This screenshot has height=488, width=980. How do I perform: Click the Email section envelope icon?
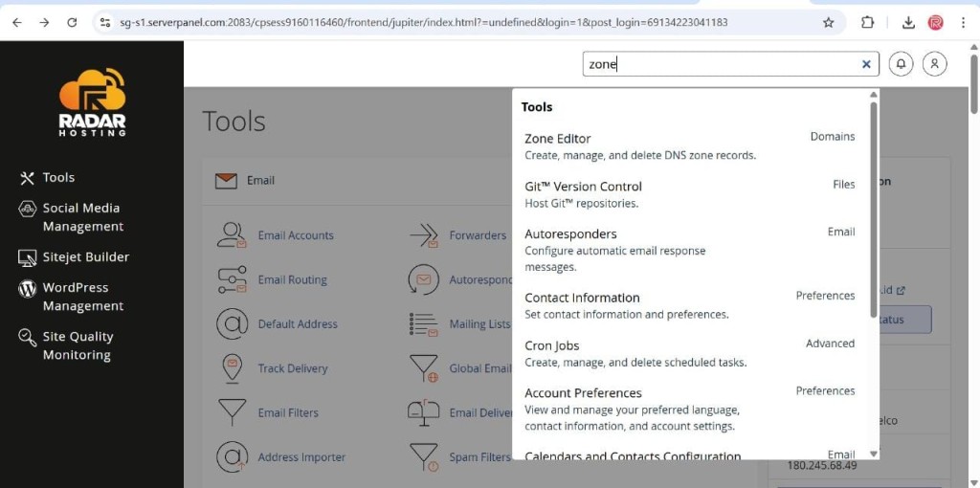(226, 181)
